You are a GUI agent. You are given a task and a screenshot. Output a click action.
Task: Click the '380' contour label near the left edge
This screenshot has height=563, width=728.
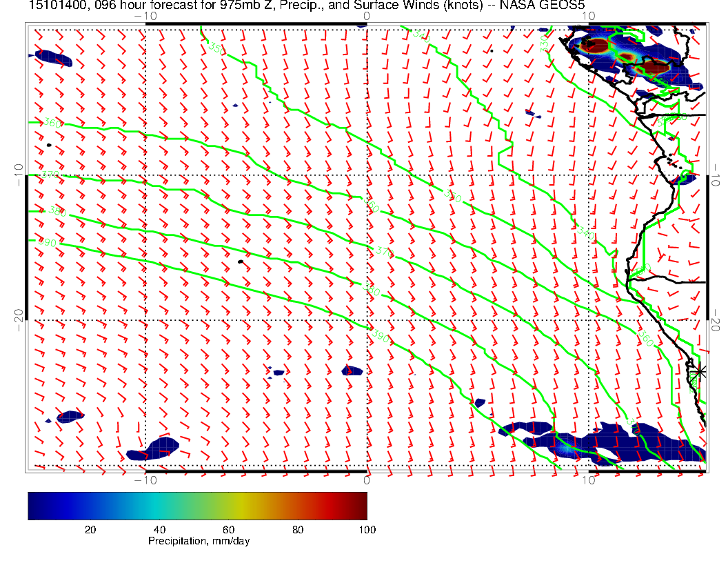click(58, 212)
